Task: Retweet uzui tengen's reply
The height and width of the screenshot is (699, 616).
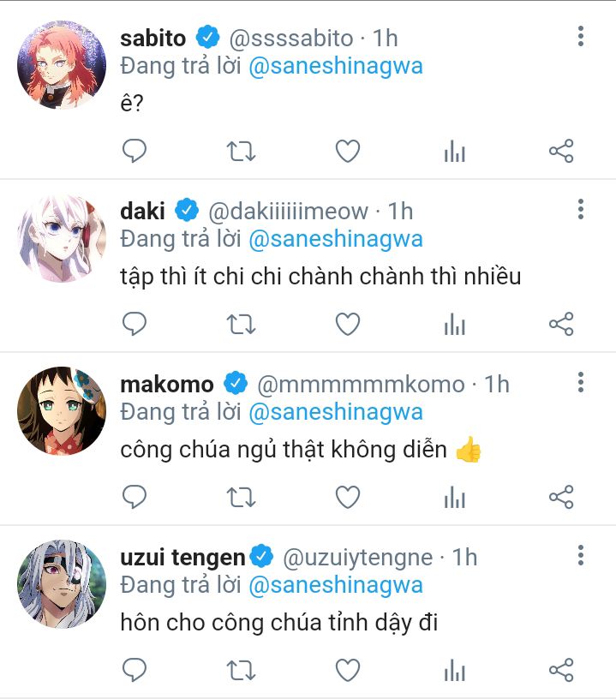Action: coord(241,670)
